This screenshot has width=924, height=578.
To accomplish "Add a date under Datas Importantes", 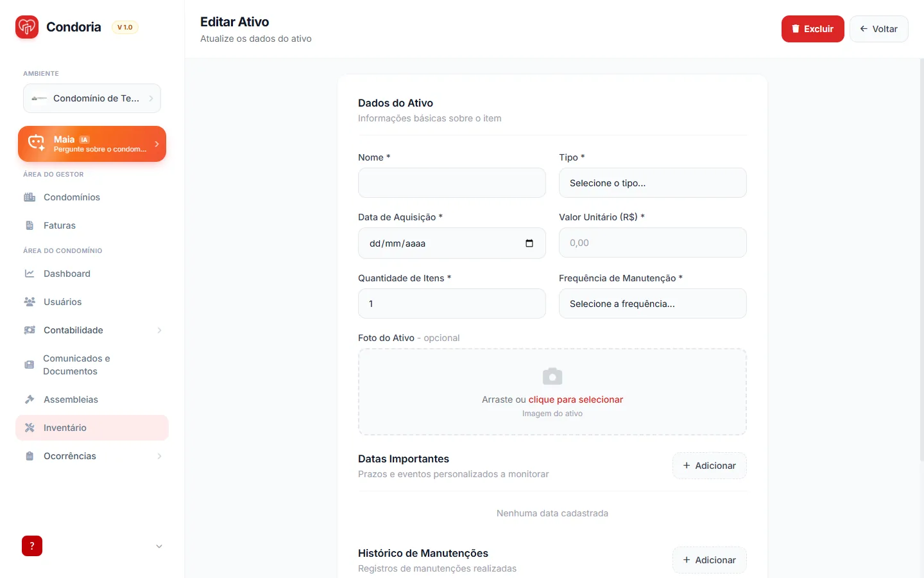I will pyautogui.click(x=709, y=466).
